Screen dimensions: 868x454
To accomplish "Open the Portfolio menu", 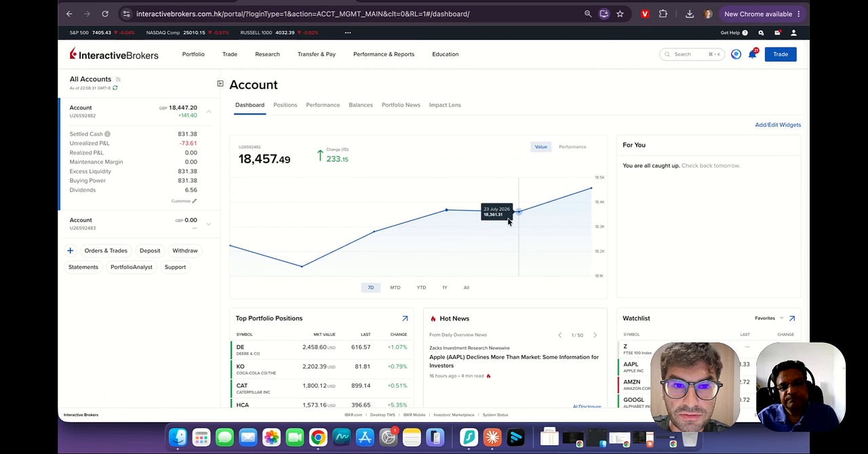I will pos(193,54).
